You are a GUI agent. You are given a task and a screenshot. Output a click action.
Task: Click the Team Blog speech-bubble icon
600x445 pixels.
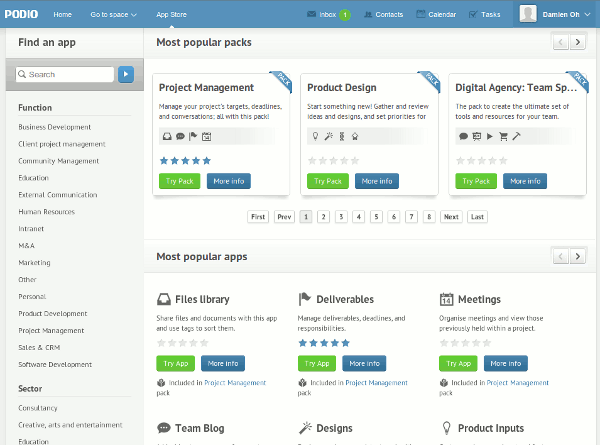coord(165,428)
